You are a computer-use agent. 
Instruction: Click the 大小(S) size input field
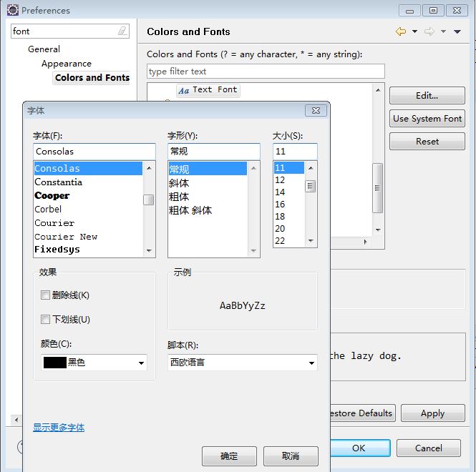tap(295, 152)
